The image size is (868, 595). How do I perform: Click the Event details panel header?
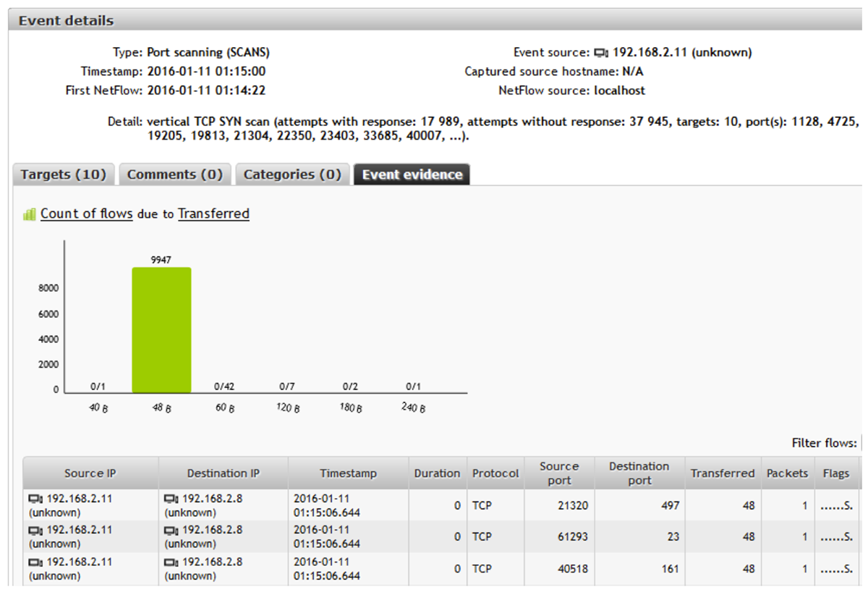click(x=434, y=20)
